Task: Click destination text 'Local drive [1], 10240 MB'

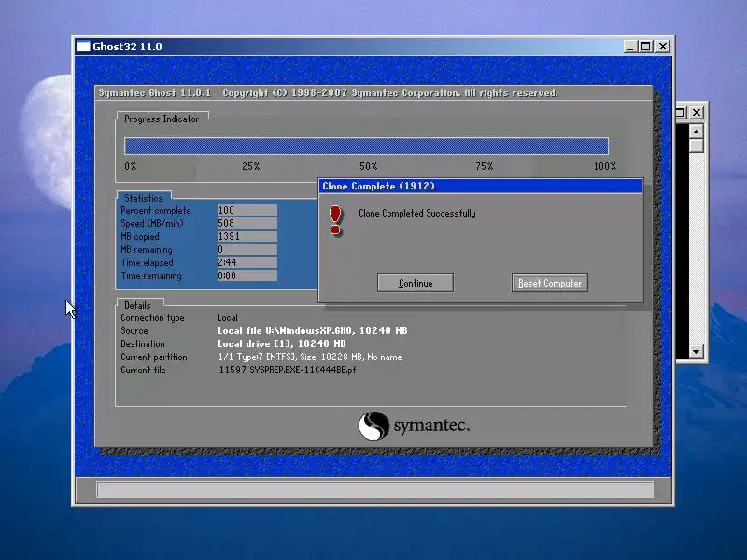Action: pyautogui.click(x=282, y=343)
